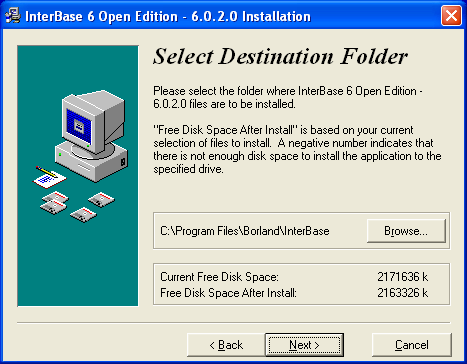Click the stacked pair of floppy disks

pyautogui.click(x=54, y=203)
